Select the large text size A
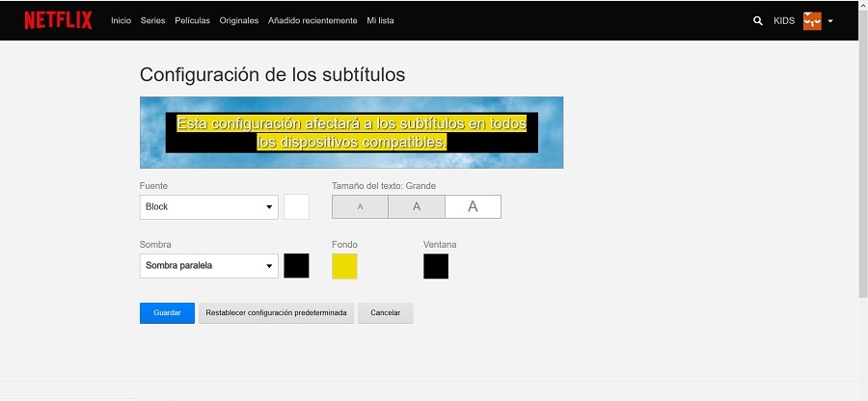Viewport: 868px width, 401px height. point(473,207)
